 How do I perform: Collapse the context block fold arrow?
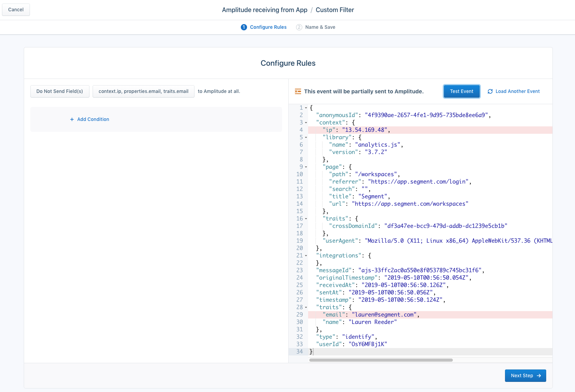pyautogui.click(x=306, y=122)
